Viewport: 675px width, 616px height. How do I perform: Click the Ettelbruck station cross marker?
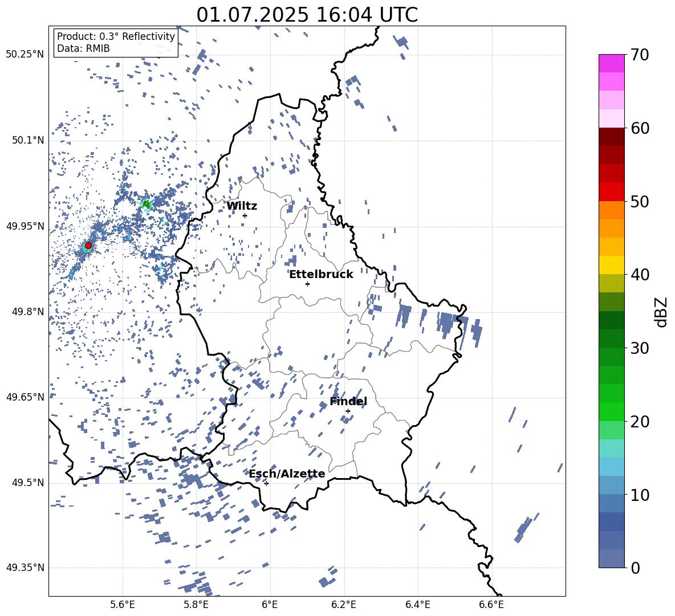tap(307, 284)
